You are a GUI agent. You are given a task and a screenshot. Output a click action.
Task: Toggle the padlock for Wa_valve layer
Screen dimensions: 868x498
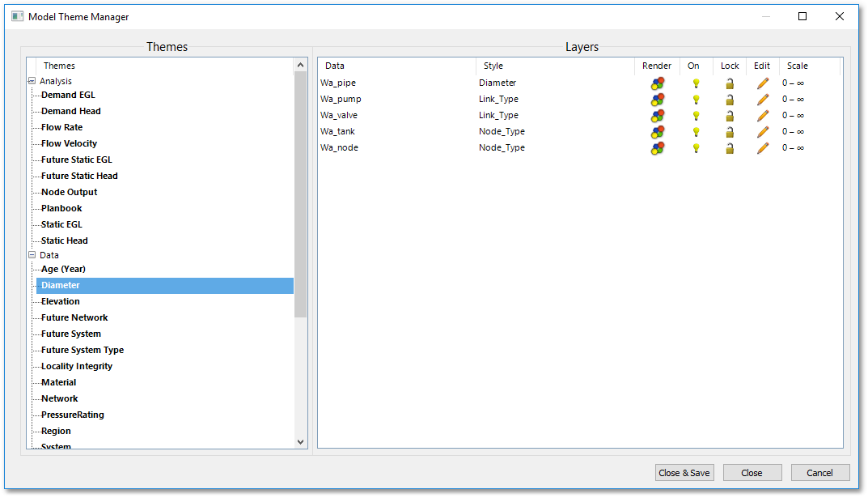pyautogui.click(x=730, y=116)
